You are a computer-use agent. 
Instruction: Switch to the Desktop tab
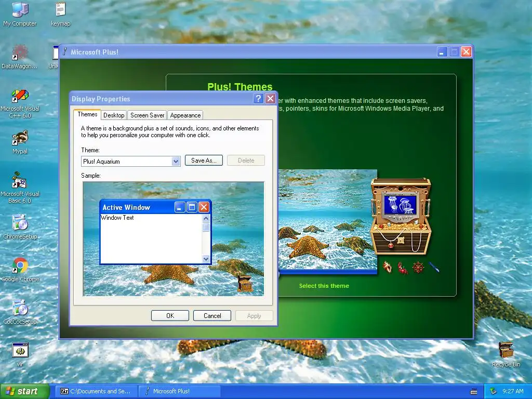point(114,115)
